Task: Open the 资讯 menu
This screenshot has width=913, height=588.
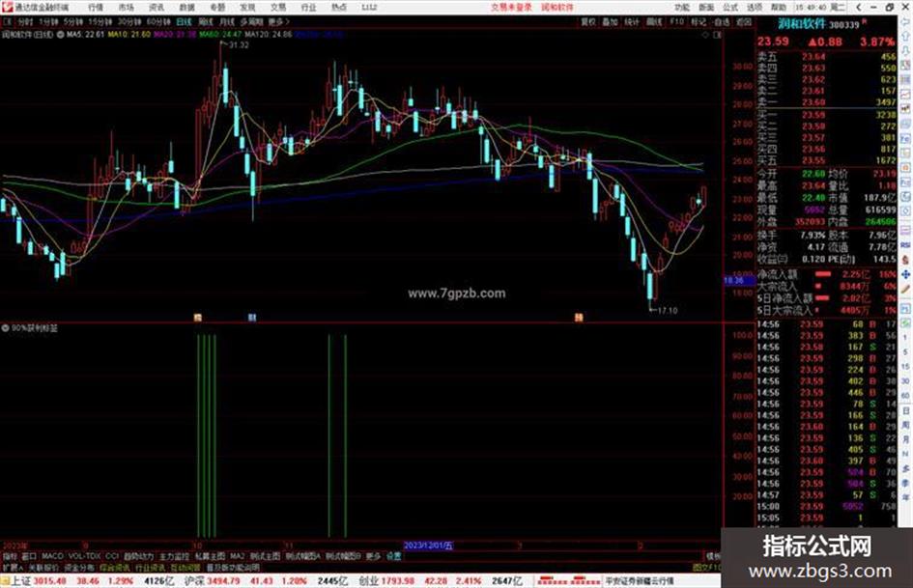Action: [x=157, y=8]
